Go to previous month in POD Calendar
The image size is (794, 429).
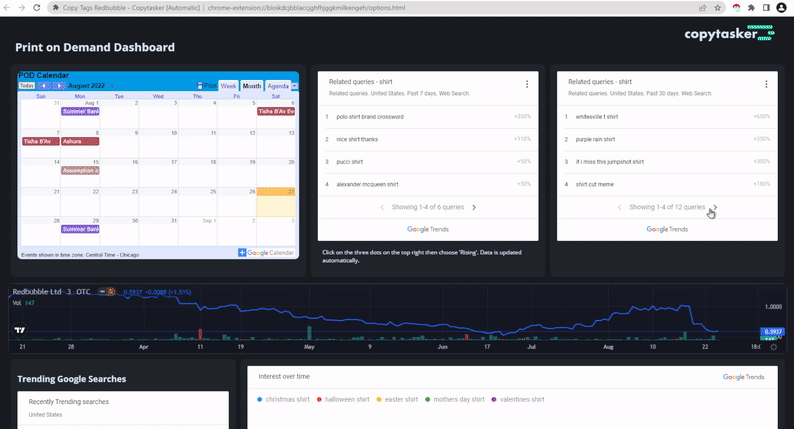tap(44, 86)
